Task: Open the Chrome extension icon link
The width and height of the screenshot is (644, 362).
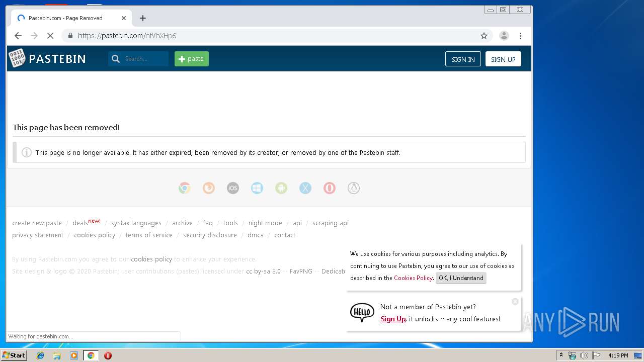Action: (185, 188)
